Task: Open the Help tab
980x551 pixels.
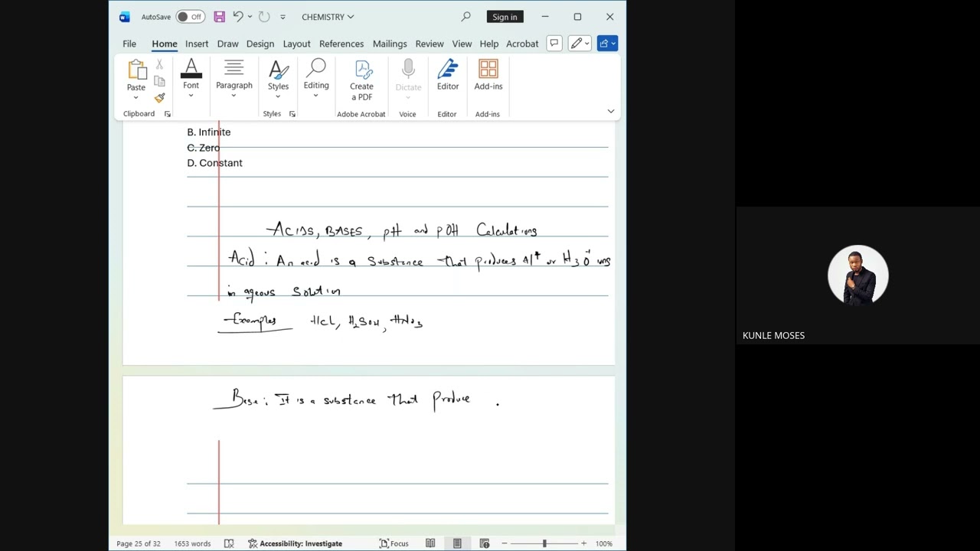Action: pos(488,44)
